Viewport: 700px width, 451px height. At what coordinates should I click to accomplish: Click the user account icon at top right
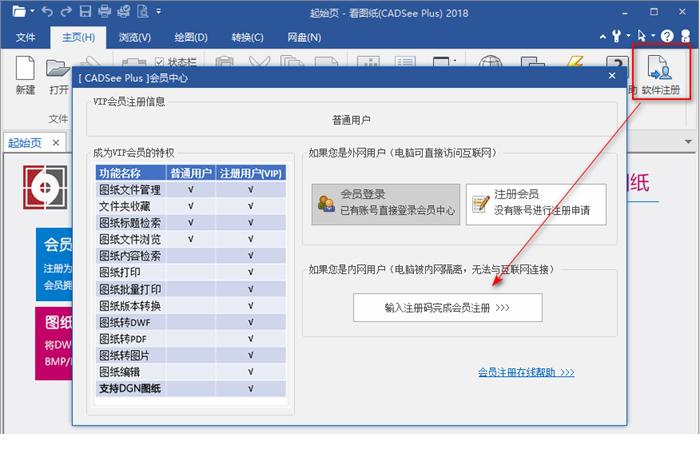coord(685,36)
